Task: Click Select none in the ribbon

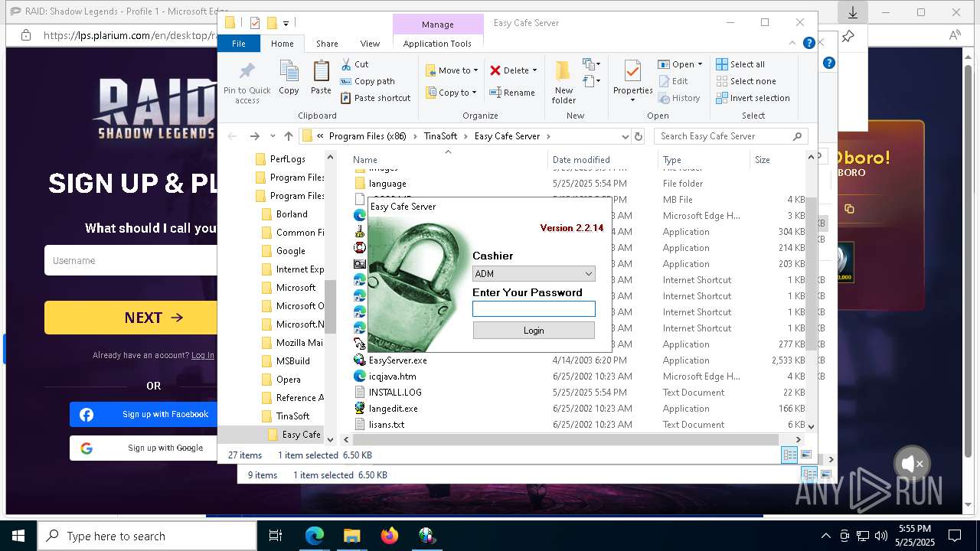Action: (x=746, y=81)
